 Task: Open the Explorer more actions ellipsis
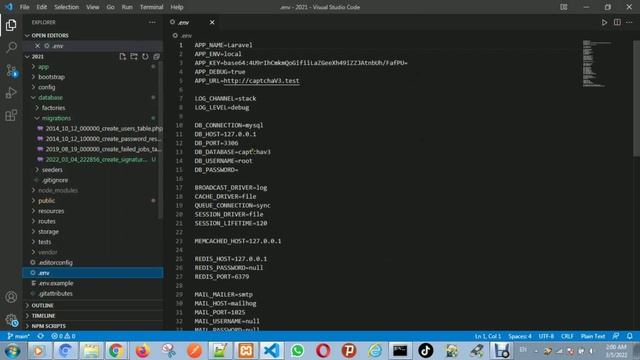tap(152, 22)
